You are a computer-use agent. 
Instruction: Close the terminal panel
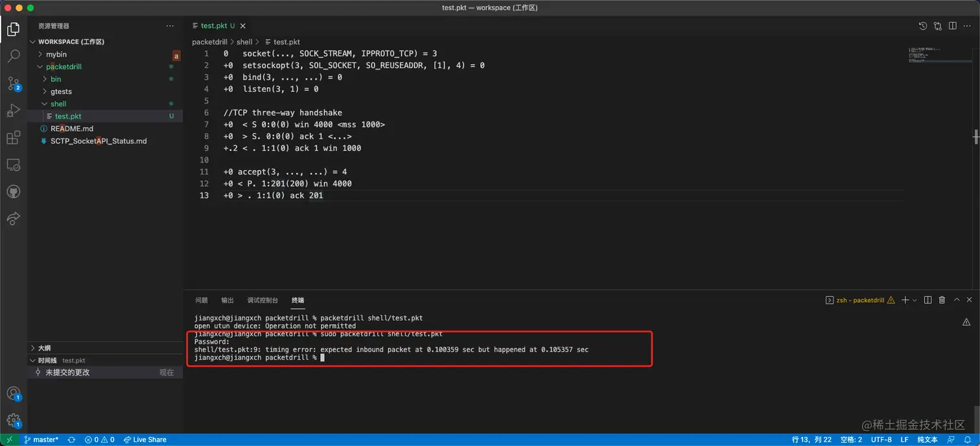970,300
